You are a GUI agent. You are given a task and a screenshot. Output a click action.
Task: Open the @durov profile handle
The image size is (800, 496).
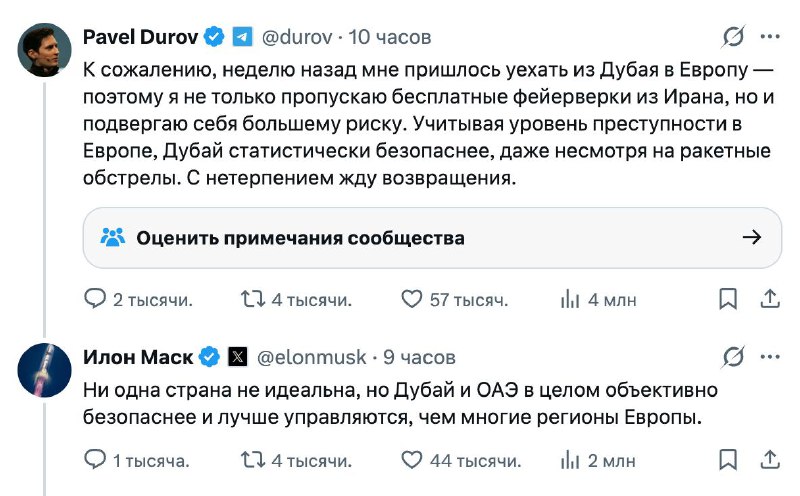click(x=296, y=37)
